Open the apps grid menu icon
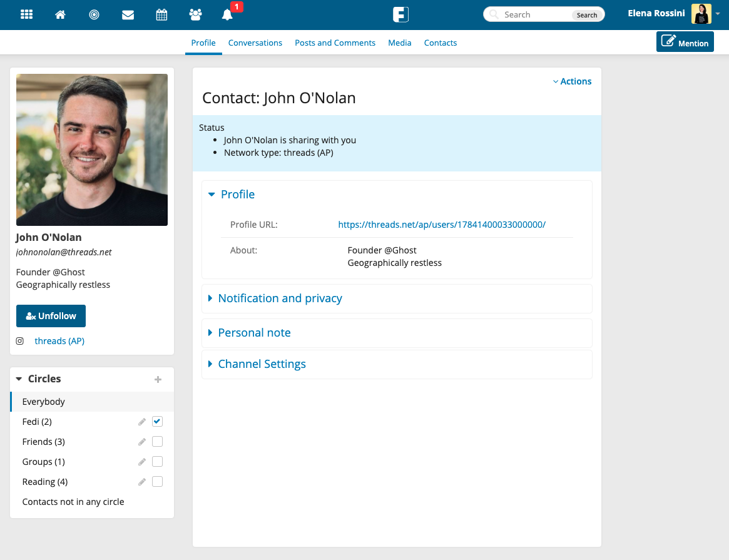729x560 pixels. point(26,14)
